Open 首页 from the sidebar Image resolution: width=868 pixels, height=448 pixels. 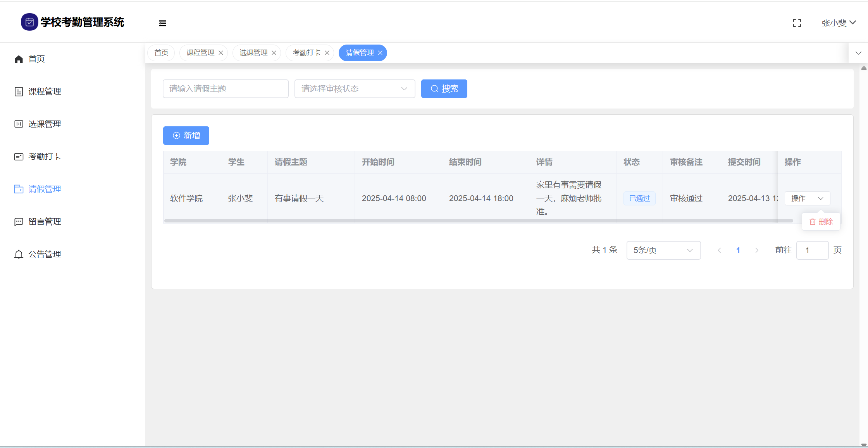point(36,59)
